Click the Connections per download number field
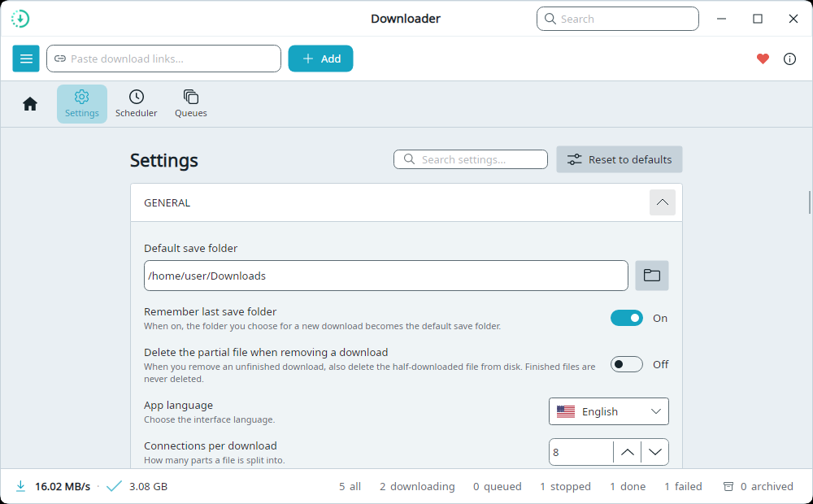This screenshot has width=813, height=504. click(581, 452)
